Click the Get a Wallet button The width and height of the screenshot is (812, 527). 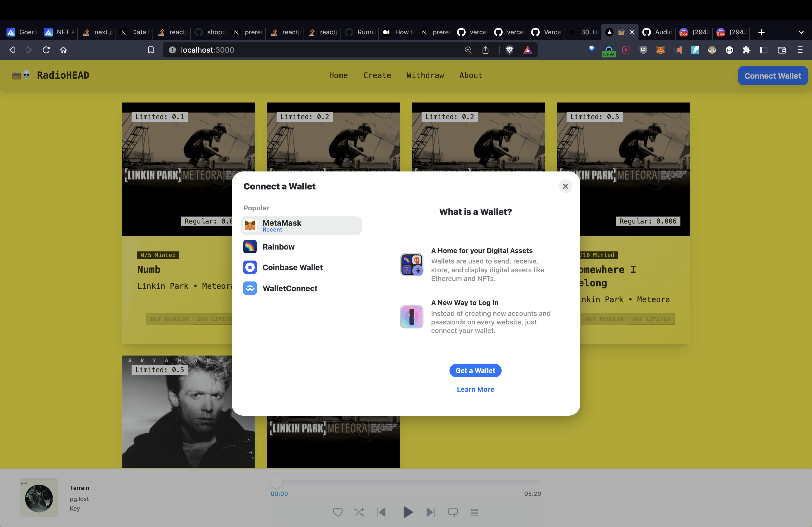click(475, 370)
